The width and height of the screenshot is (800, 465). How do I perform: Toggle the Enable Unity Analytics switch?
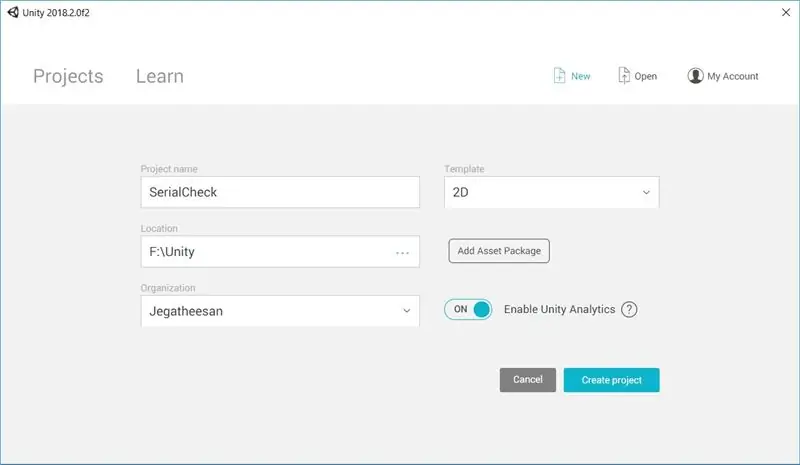point(468,309)
